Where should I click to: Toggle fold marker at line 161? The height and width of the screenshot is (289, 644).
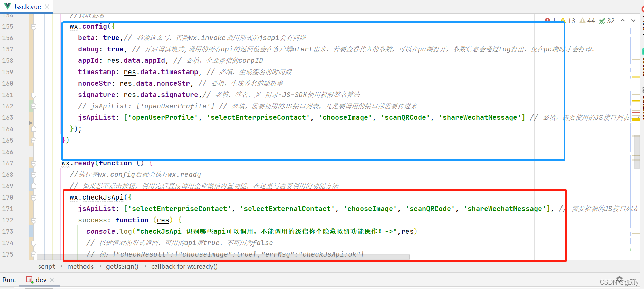tap(33, 95)
